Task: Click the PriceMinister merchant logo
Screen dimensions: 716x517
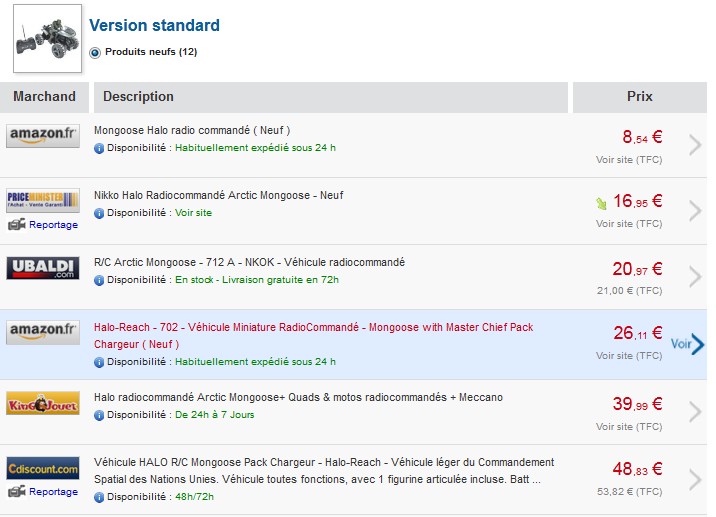Action: (43, 200)
